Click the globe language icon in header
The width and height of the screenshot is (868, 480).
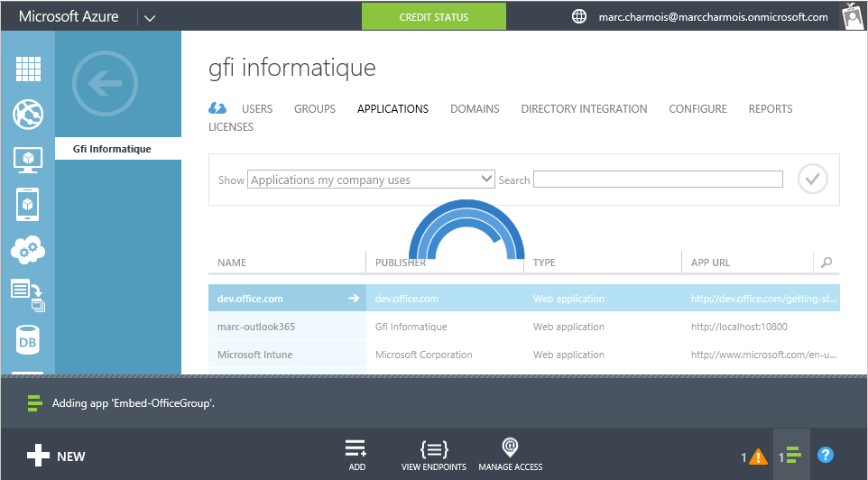pos(579,16)
